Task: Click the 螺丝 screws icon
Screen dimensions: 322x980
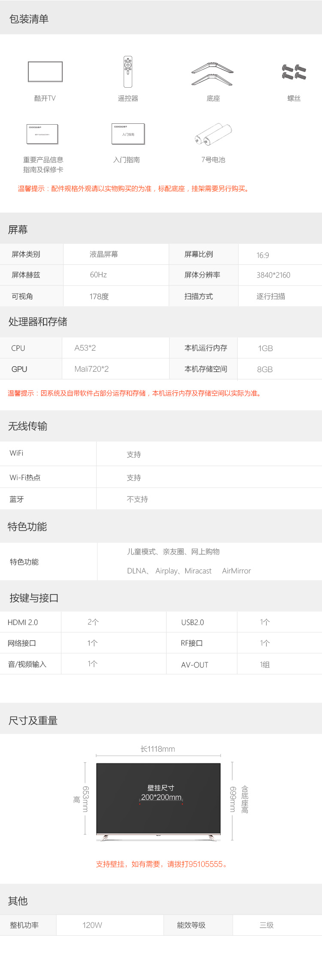Action: [294, 72]
